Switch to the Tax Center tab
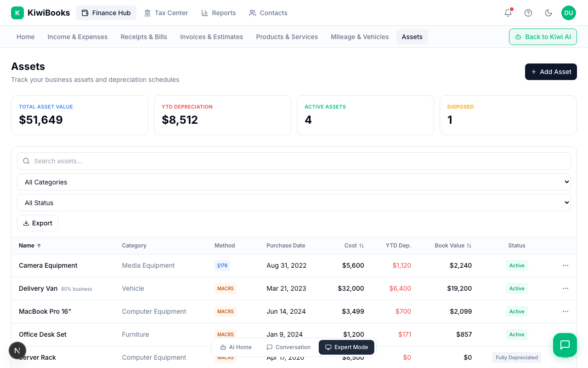 pos(166,13)
